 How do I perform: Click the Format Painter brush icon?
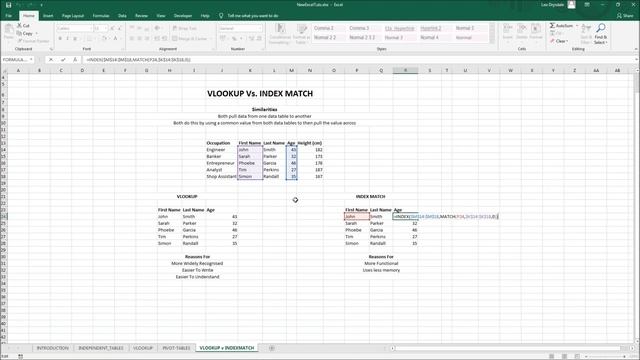click(20, 41)
